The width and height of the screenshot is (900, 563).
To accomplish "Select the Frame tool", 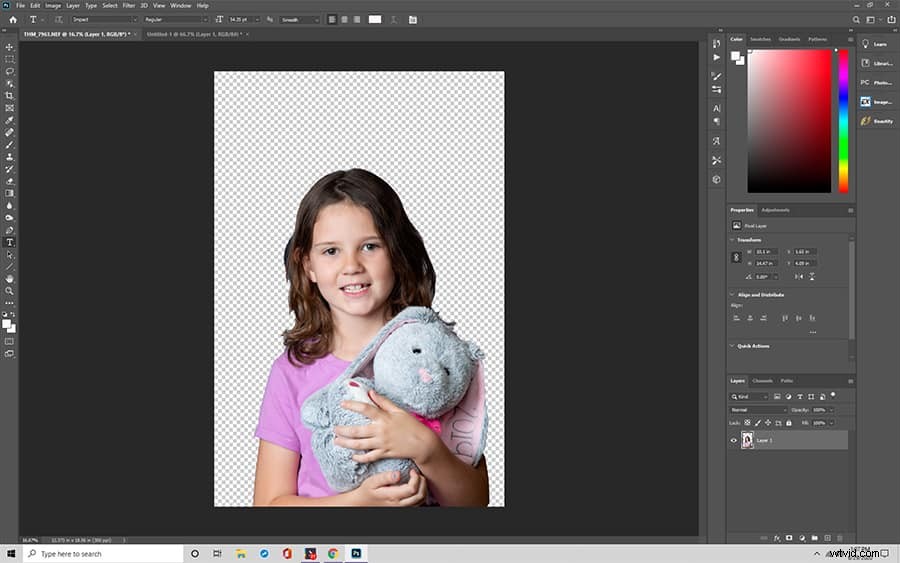I will pos(9,108).
